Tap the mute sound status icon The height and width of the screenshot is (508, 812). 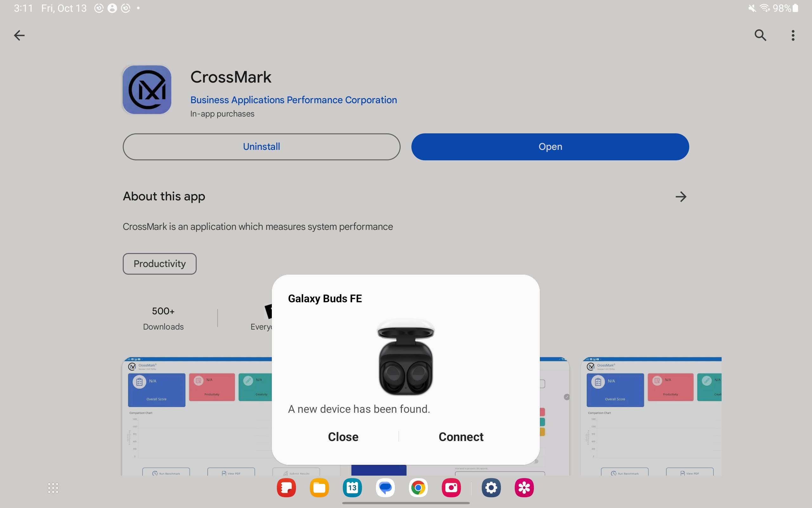click(752, 8)
